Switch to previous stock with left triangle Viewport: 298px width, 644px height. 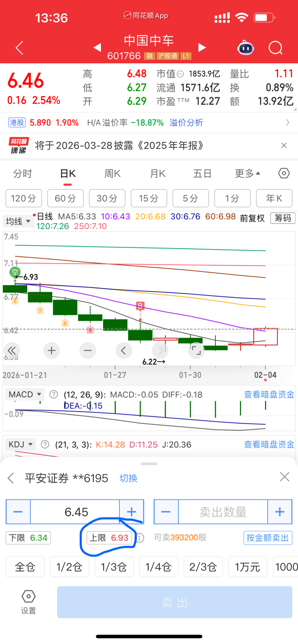(x=97, y=47)
